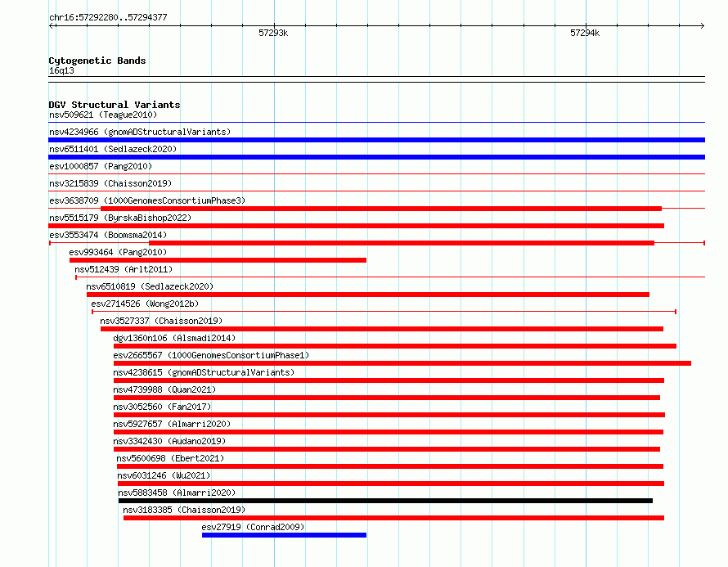The width and height of the screenshot is (728, 567).
Task: Click esv27919 (Conrad2009) variant label
Action: click(x=253, y=527)
